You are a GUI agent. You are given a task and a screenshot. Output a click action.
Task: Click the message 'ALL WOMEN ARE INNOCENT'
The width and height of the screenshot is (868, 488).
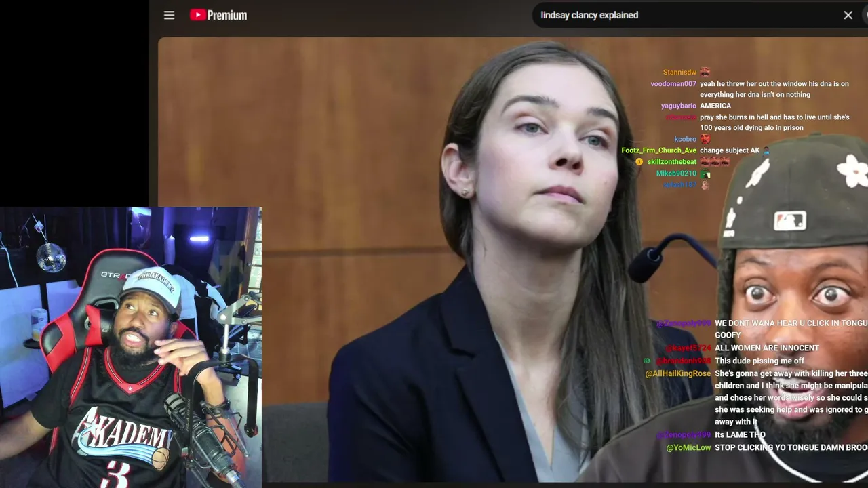click(x=767, y=348)
